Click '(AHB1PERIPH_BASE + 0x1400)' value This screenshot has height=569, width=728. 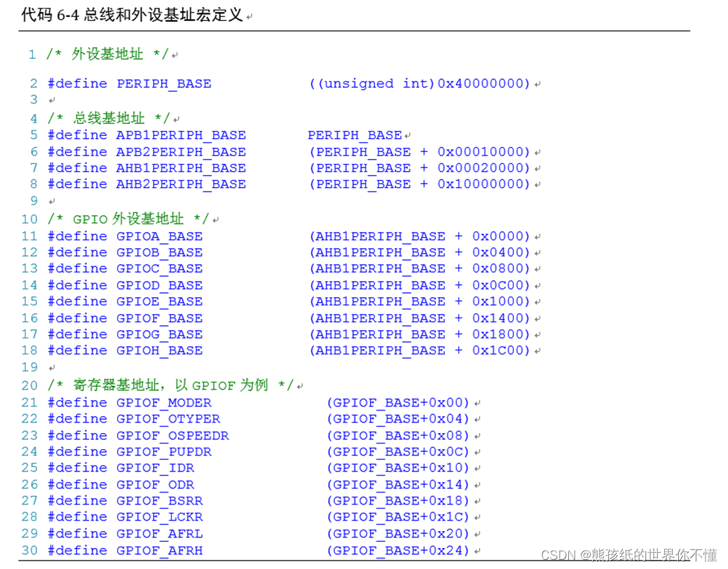click(x=419, y=319)
